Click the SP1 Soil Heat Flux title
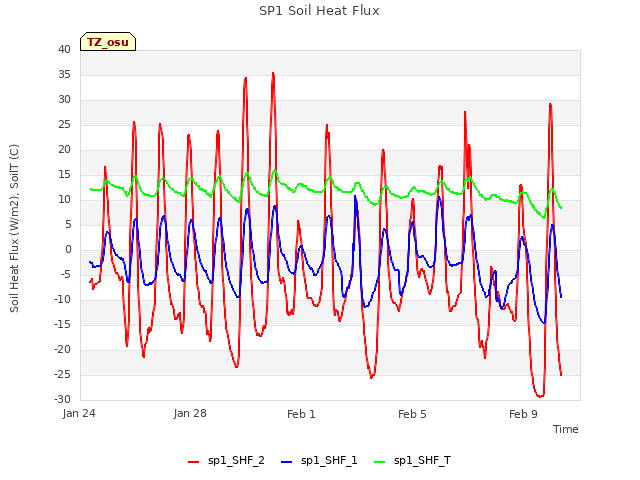The height and width of the screenshot is (480, 640). [319, 11]
